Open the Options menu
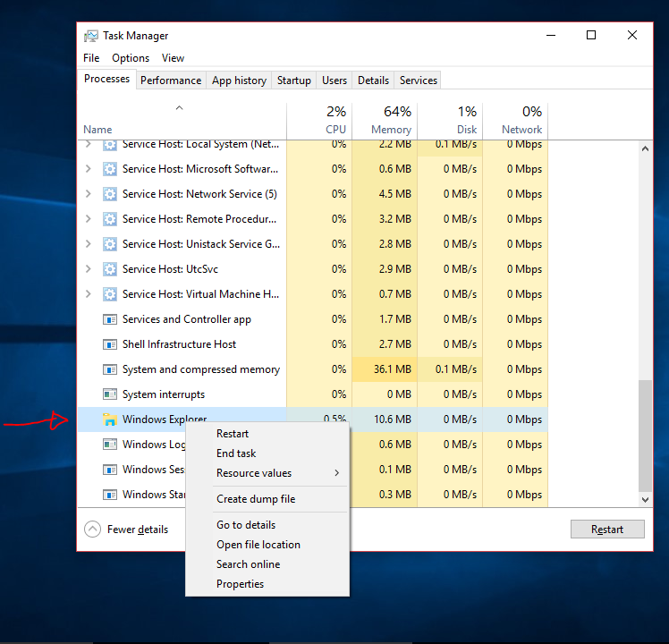Image resolution: width=669 pixels, height=644 pixels. [x=131, y=58]
